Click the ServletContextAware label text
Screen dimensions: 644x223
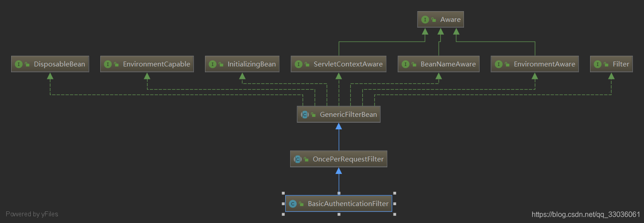348,64
